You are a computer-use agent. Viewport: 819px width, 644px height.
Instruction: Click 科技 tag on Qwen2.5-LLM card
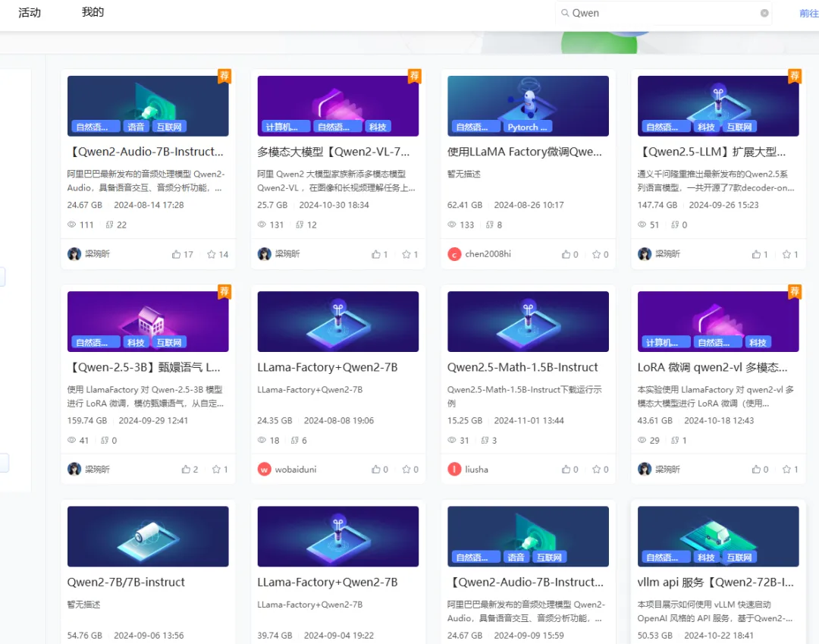coord(706,127)
